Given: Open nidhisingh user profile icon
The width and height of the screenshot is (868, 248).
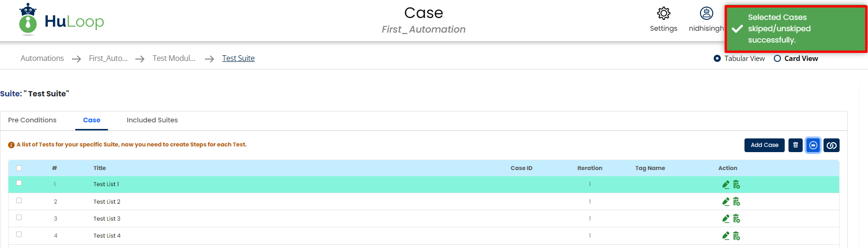Looking at the screenshot, I should click(x=706, y=14).
